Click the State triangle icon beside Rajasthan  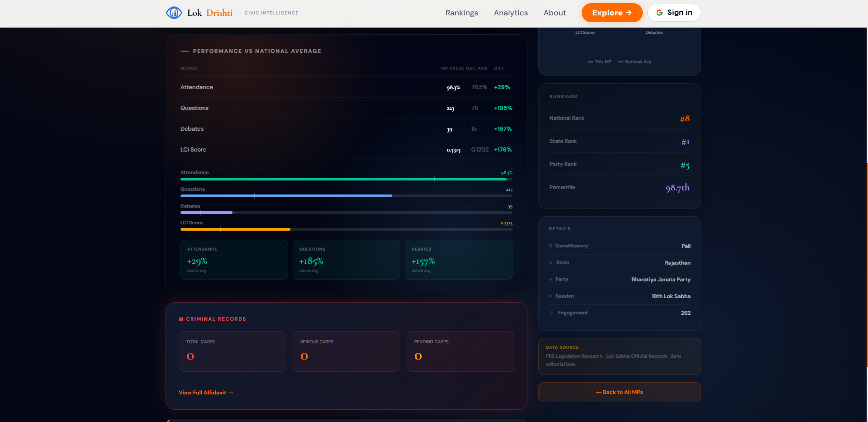550,262
